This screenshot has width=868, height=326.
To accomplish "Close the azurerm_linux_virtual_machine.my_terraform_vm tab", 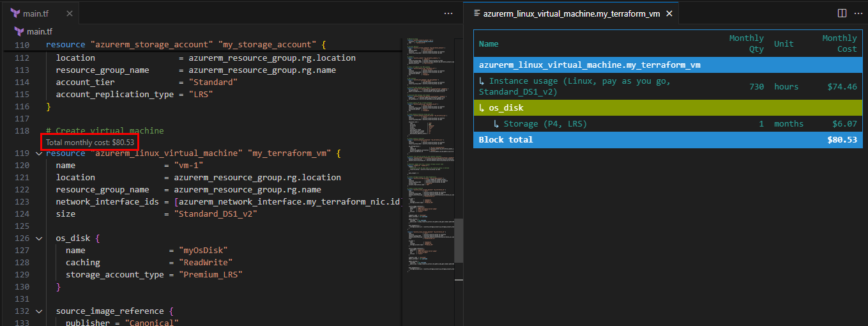I will [x=669, y=13].
